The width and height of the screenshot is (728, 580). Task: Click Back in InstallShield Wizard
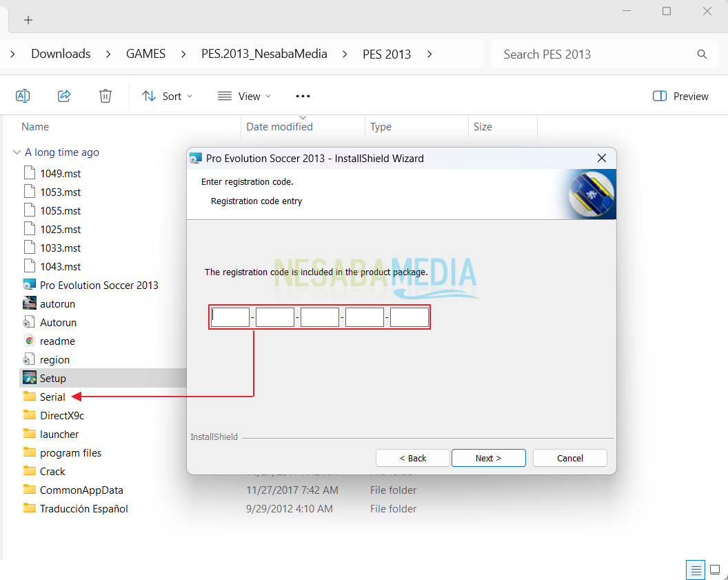[413, 458]
